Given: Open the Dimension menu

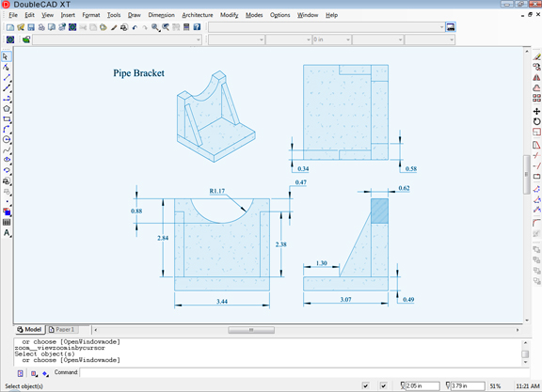Looking at the screenshot, I should 162,15.
